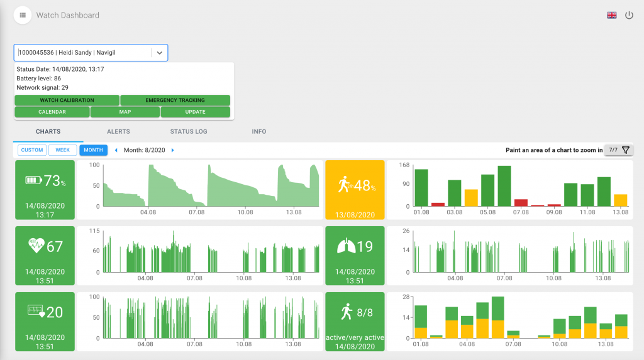Go to next month arrow
The image size is (644, 360).
[173, 150]
